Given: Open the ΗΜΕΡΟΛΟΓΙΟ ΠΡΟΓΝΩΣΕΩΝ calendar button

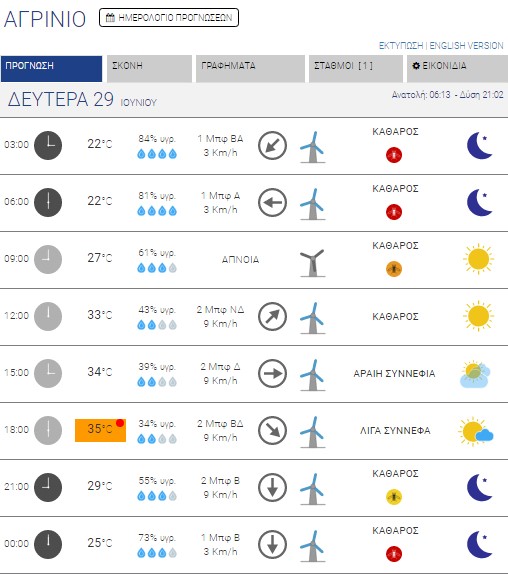Looking at the screenshot, I should [x=169, y=18].
